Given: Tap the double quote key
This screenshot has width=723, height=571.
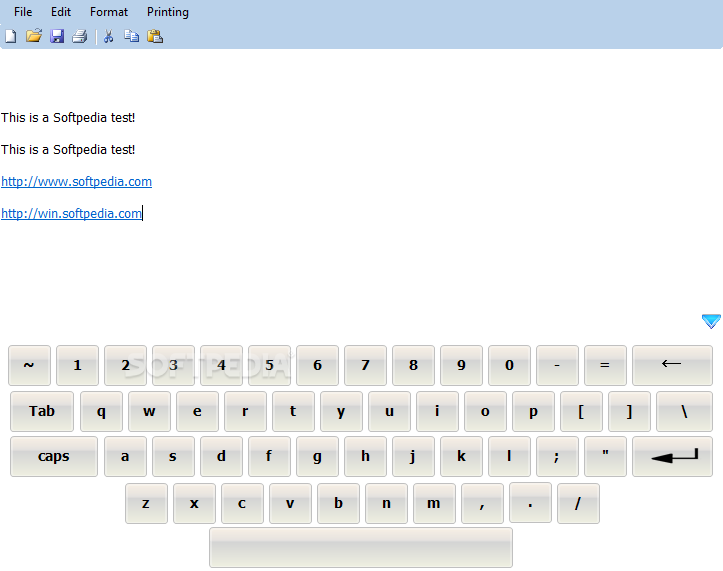Looking at the screenshot, I should [605, 457].
